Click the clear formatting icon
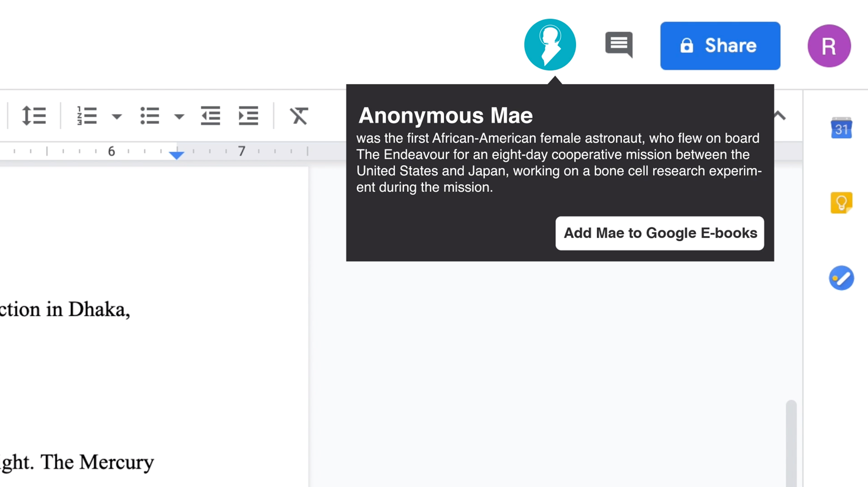Screen dimensions: 868x487 (x=299, y=116)
